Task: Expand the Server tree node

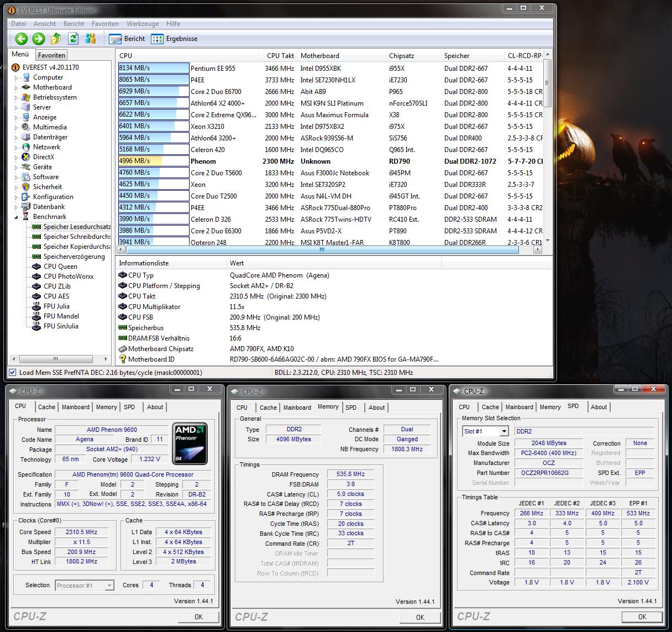Action: pyautogui.click(x=16, y=108)
